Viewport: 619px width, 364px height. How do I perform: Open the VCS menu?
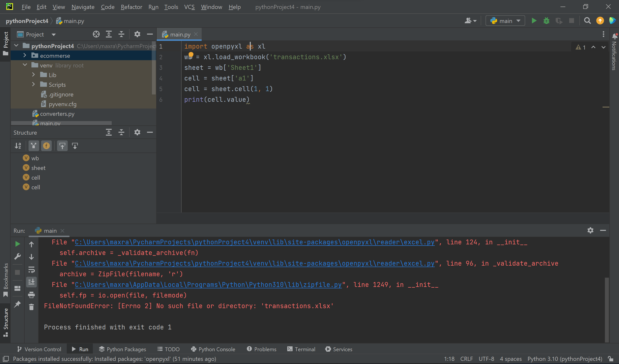point(189,7)
